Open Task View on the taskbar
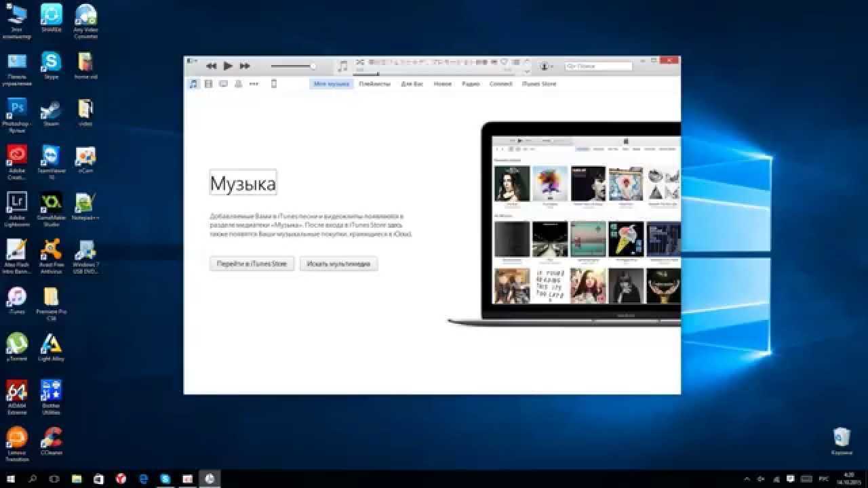 click(54, 479)
